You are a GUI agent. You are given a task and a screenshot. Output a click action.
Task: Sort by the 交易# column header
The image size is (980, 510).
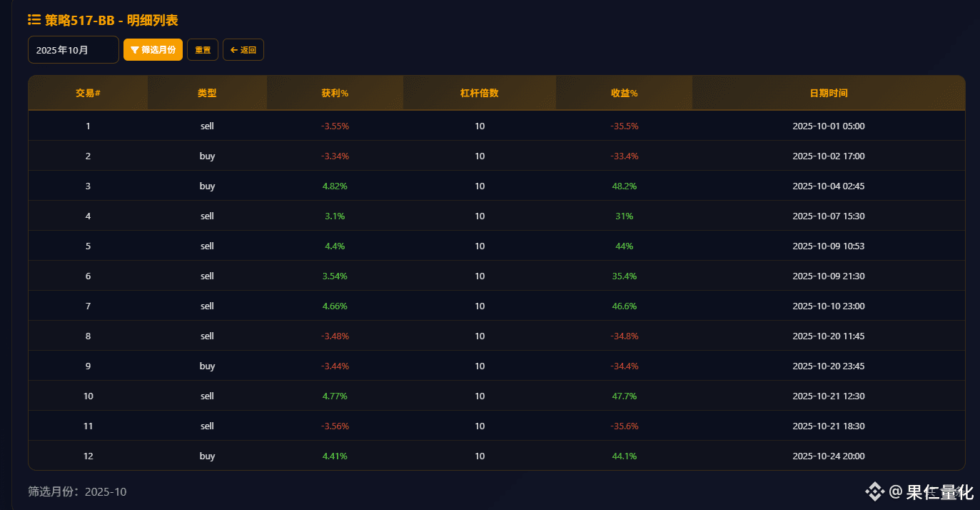pos(88,94)
